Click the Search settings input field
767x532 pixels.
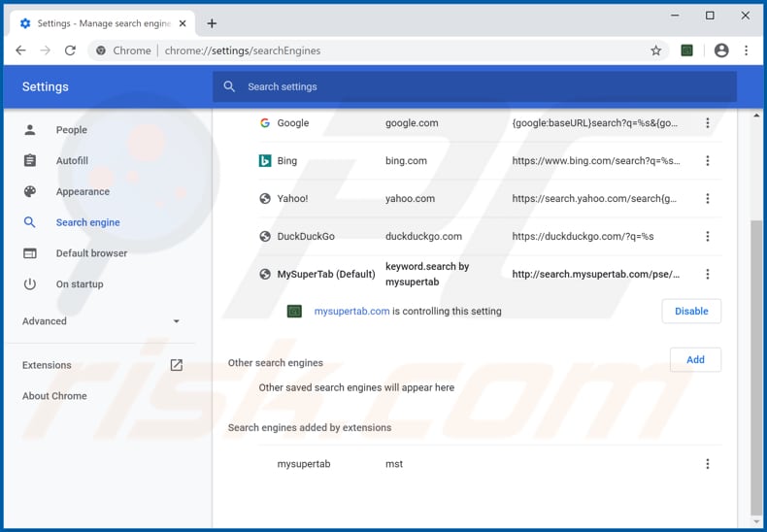coord(476,86)
